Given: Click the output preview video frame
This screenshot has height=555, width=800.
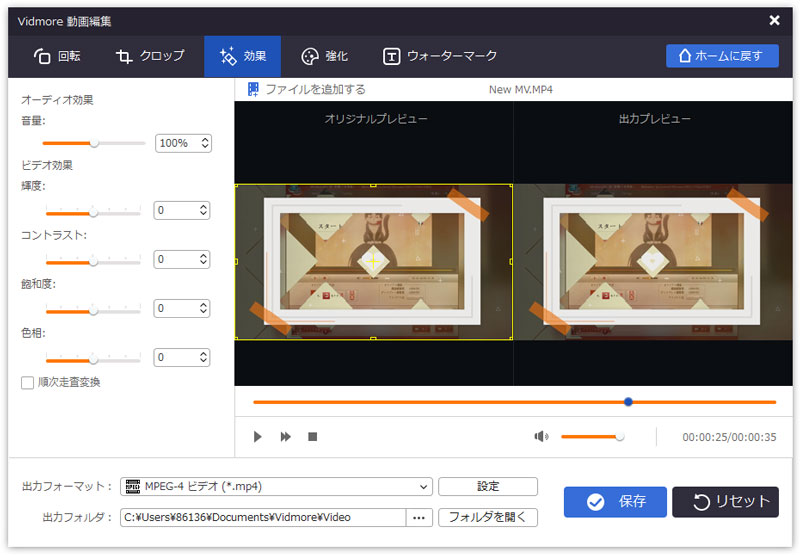Looking at the screenshot, I should 653,262.
